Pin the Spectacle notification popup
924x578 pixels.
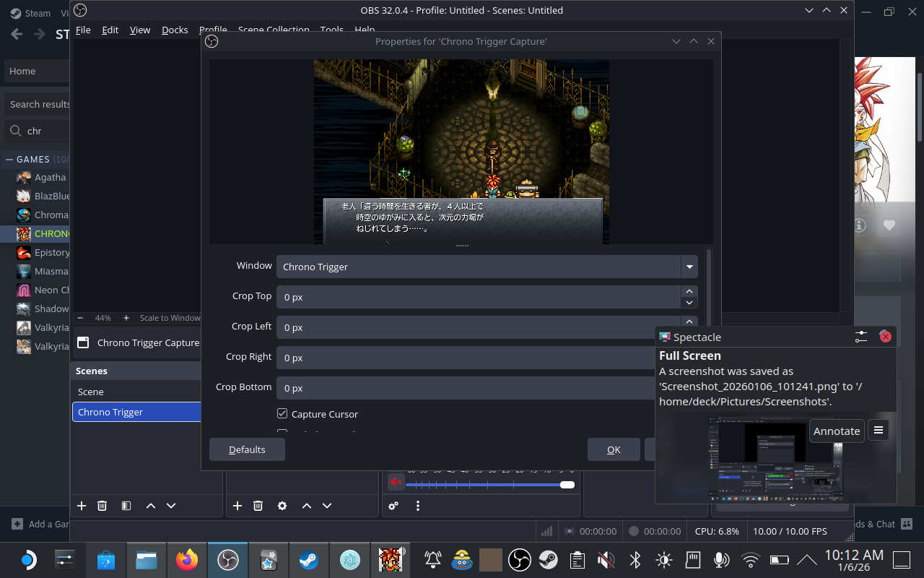[x=860, y=336]
